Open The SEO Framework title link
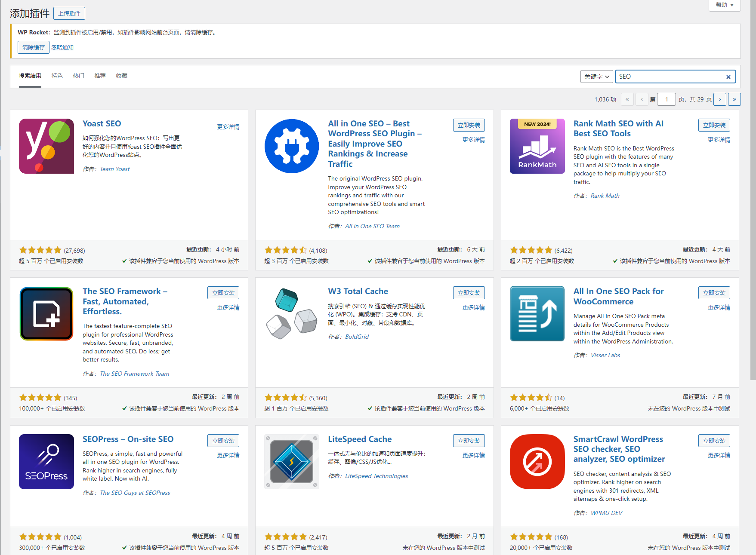This screenshot has height=555, width=756. click(x=125, y=301)
